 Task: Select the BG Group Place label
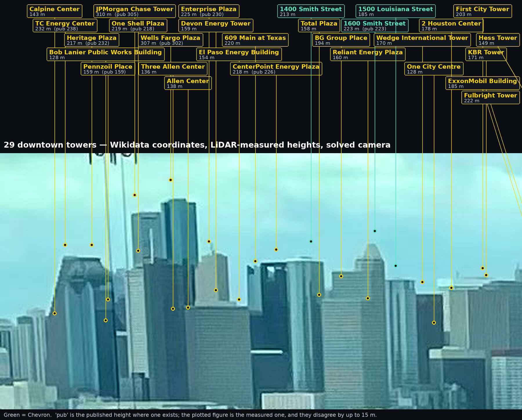pos(341,40)
